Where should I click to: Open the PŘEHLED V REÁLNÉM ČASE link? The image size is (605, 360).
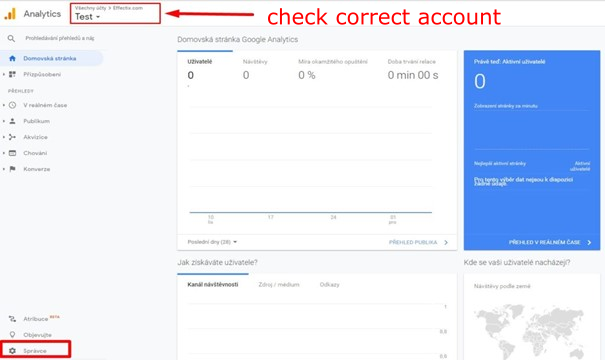point(544,242)
